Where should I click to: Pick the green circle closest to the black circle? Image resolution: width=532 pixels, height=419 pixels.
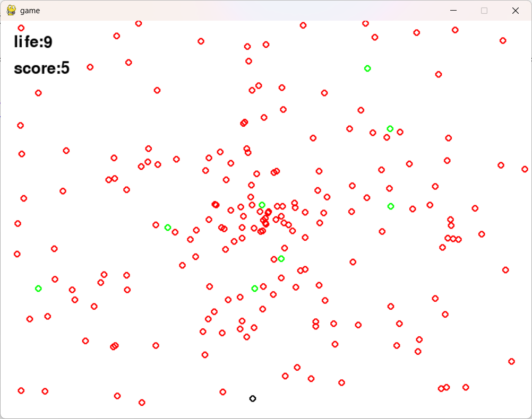point(255,289)
